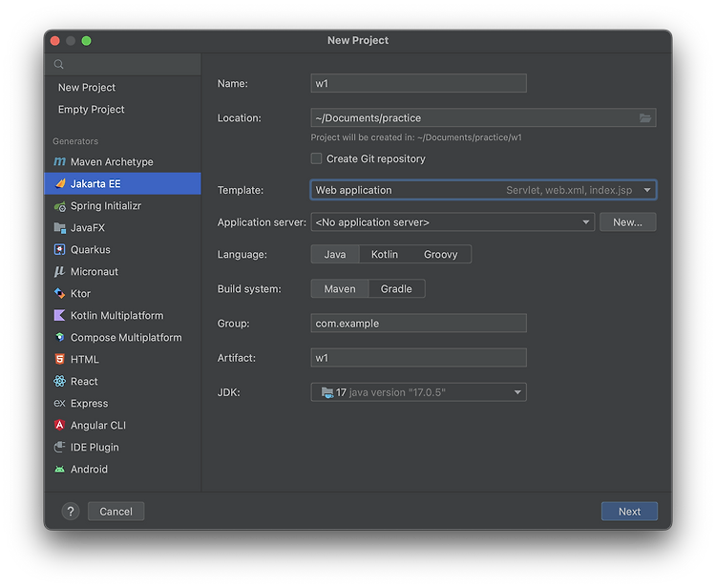Click the Jakarta EE generator label
This screenshot has width=716, height=588.
pos(95,183)
